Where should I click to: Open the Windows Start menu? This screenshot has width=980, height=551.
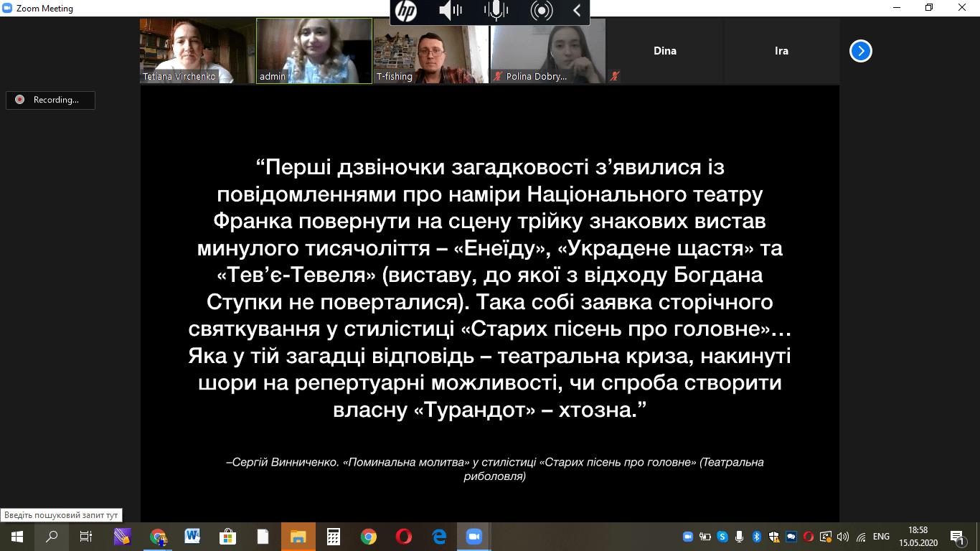(17, 536)
